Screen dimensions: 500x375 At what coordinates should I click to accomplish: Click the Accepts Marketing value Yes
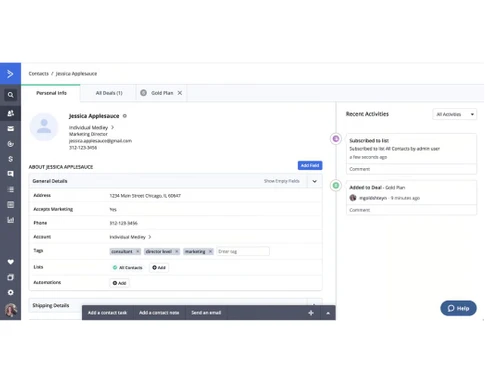point(113,210)
